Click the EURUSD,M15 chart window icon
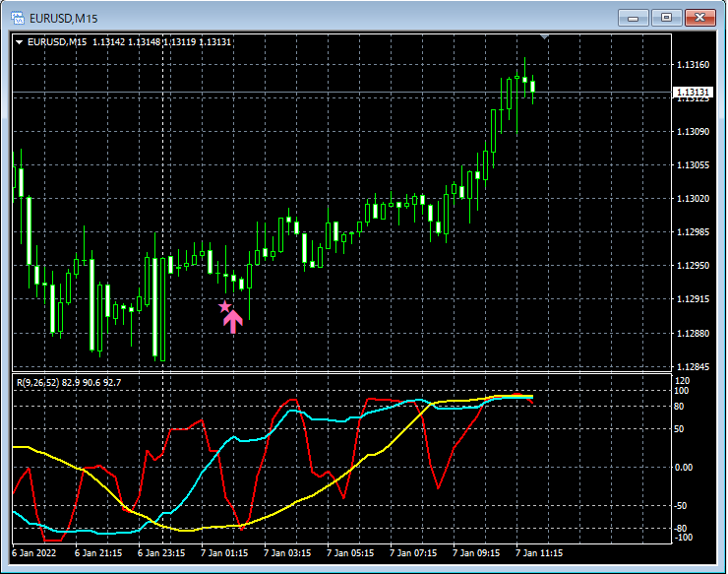 point(18,18)
